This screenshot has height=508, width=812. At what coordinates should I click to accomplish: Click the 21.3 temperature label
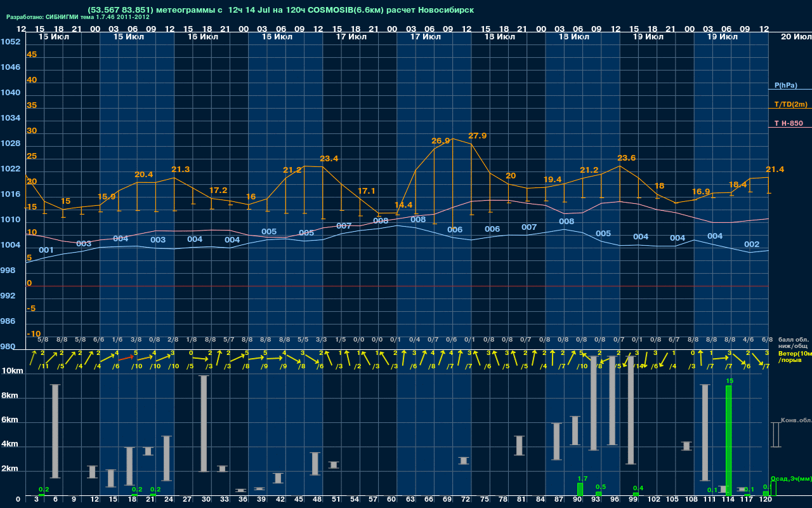(180, 170)
